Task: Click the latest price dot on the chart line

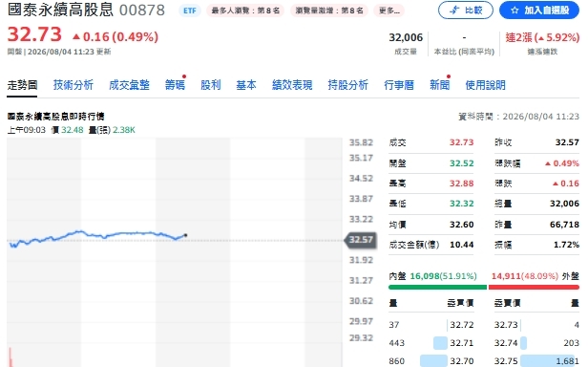Action: [185, 235]
